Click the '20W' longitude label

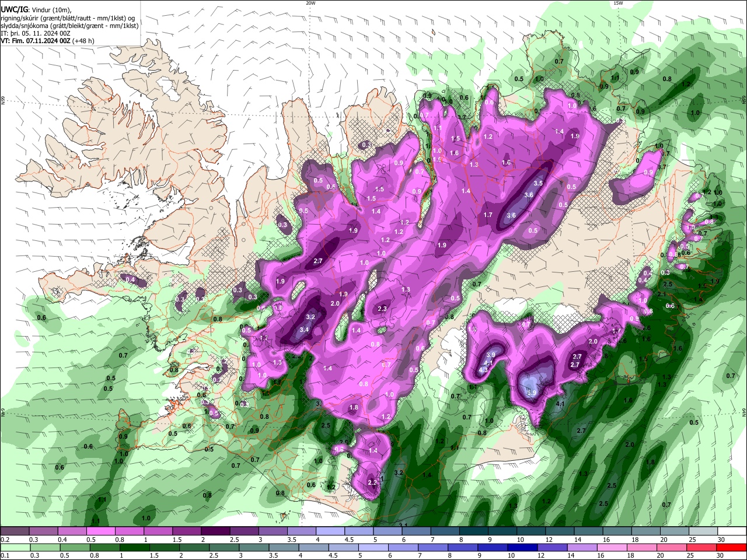[x=310, y=3]
